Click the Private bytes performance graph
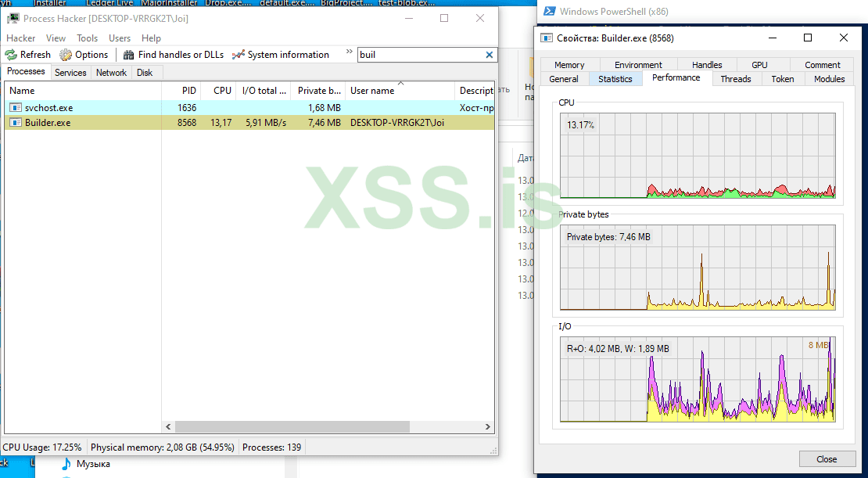Screen dimensions: 868x478 [x=698, y=267]
